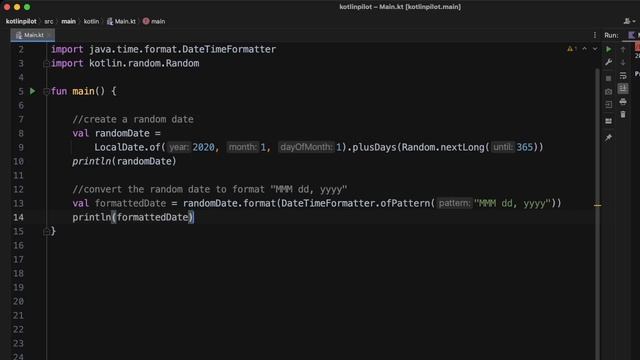The width and height of the screenshot is (640, 360).
Task: Open the Kotlin run tab in the Run panel
Action: click(634, 35)
